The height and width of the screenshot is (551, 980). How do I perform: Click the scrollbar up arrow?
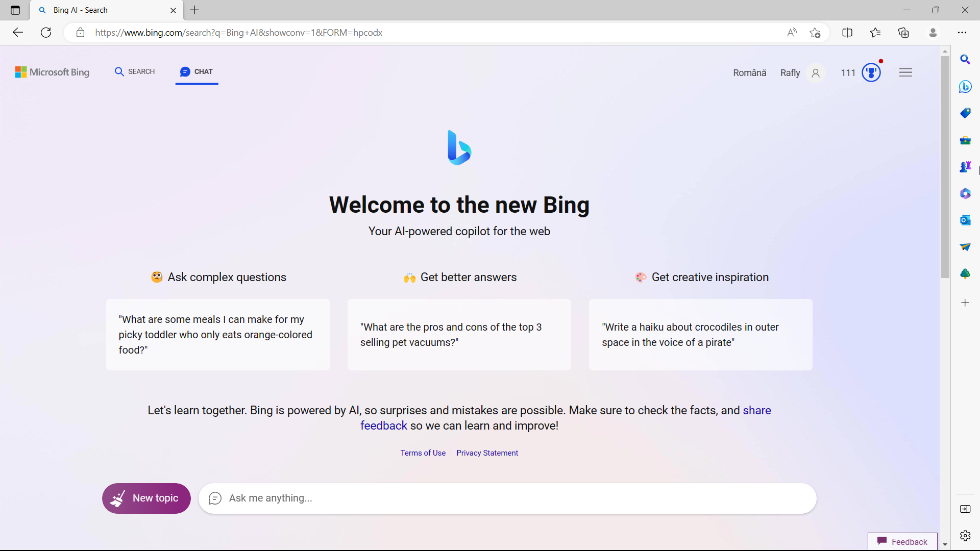[x=945, y=51]
